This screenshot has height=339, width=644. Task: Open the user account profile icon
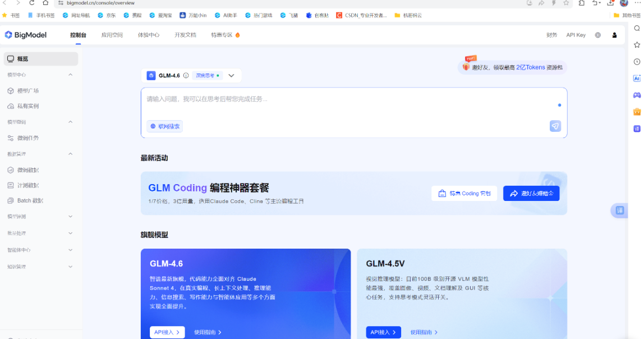(614, 35)
